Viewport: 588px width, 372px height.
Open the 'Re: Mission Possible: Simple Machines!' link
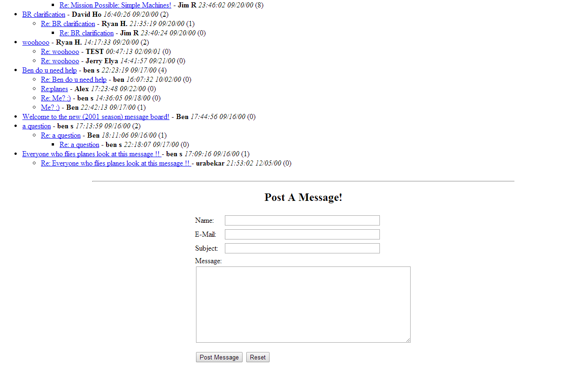(115, 5)
